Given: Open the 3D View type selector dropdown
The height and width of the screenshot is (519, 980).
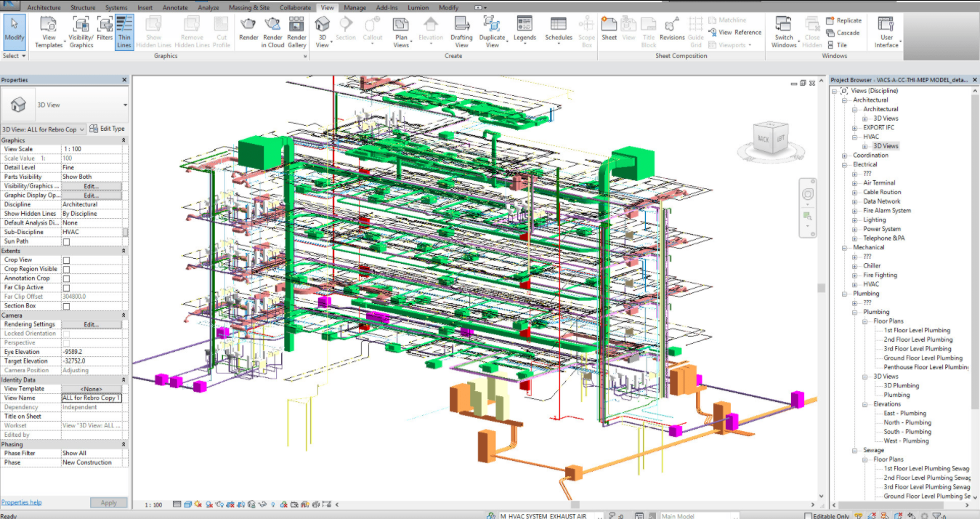Looking at the screenshot, I should click(x=125, y=105).
